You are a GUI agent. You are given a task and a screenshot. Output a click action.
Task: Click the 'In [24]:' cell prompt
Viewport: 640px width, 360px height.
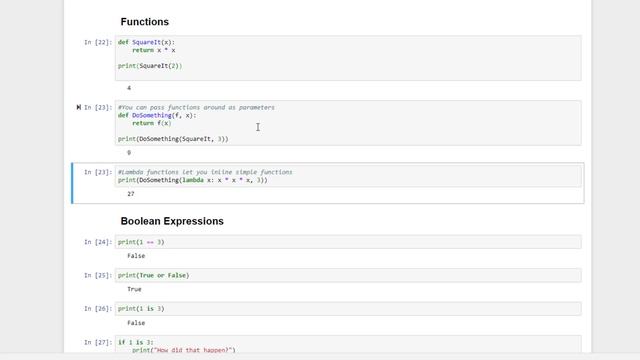pos(98,242)
